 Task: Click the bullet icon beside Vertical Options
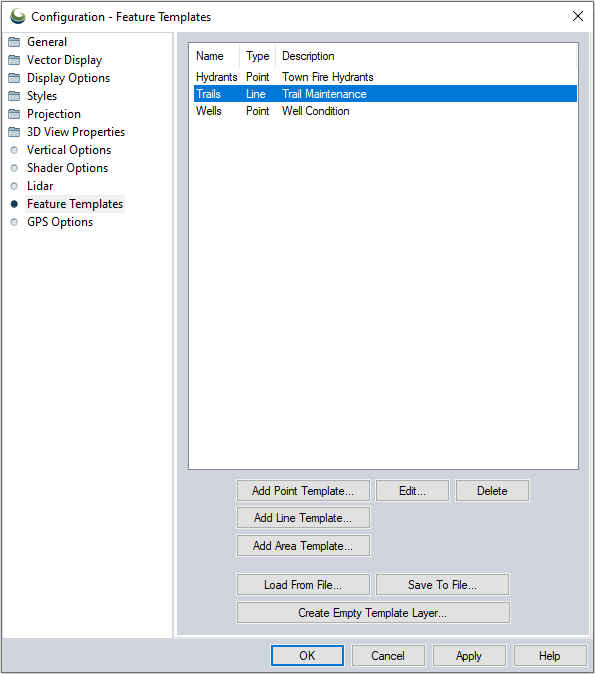pyautogui.click(x=14, y=150)
